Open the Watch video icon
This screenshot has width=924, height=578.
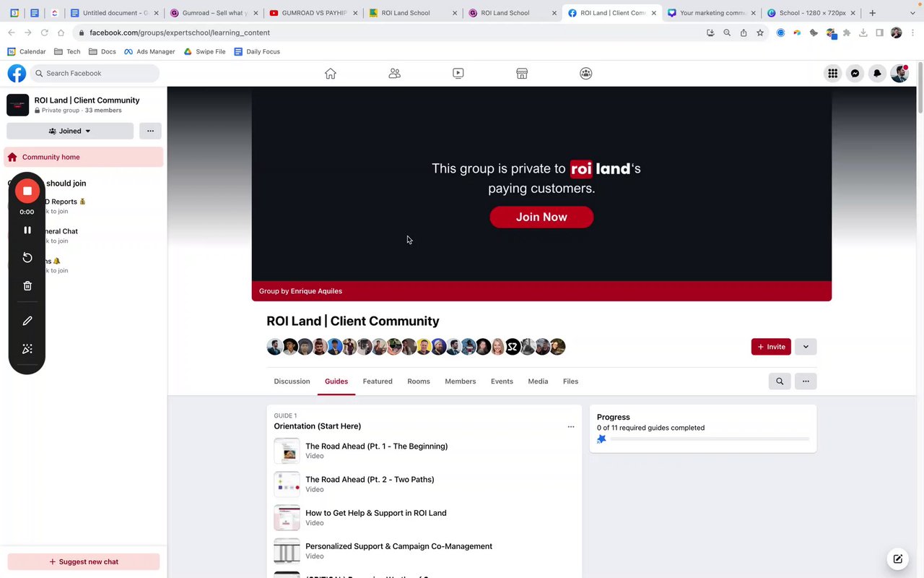point(458,73)
